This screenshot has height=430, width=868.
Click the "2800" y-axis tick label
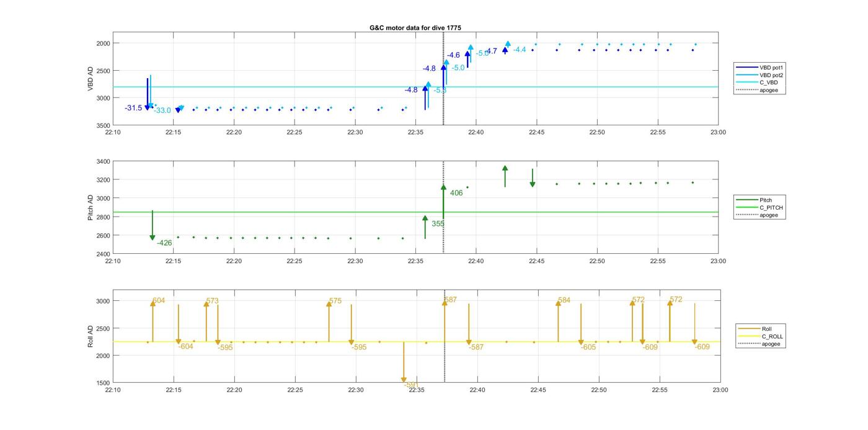pos(102,217)
